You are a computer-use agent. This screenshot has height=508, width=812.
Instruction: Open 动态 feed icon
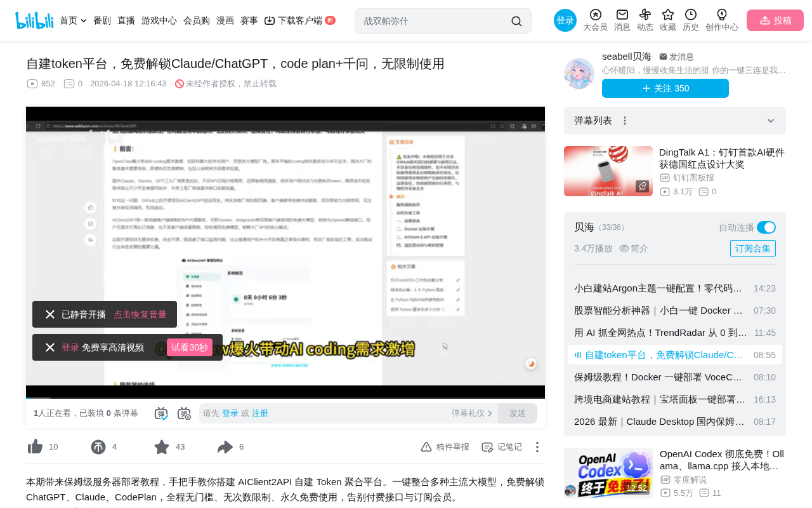click(645, 15)
